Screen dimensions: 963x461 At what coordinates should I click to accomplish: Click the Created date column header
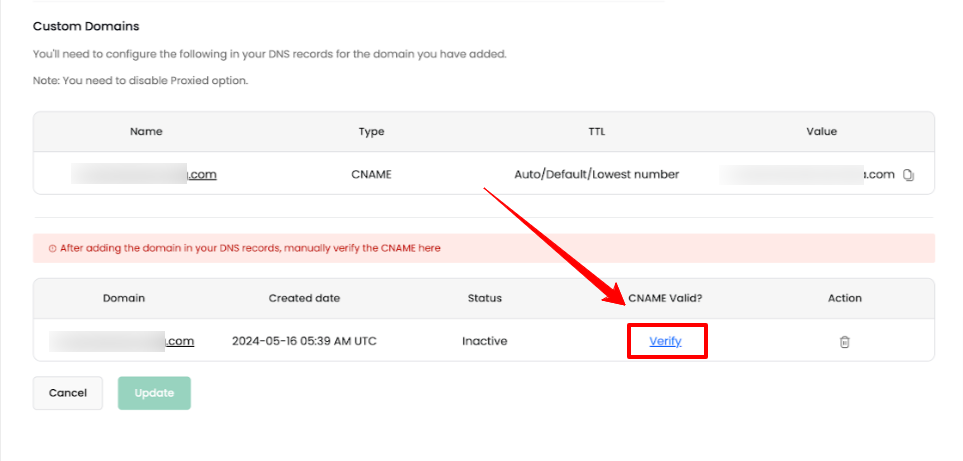pyautogui.click(x=304, y=298)
